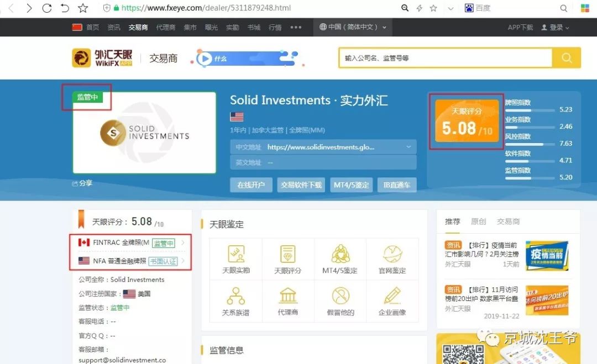Screen dimensions: 597x364
Task: Click the 风控指数 7.63 progress bar
Action: pyautogui.click(x=530, y=144)
